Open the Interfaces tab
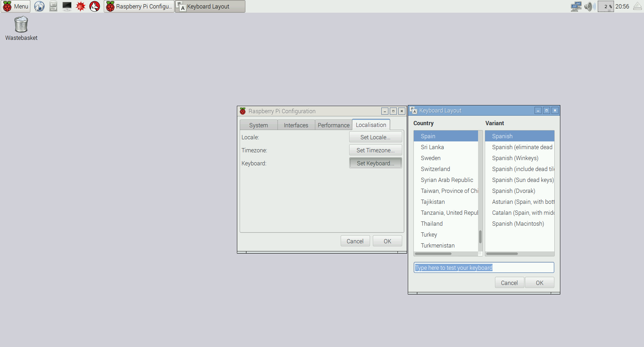This screenshot has height=347, width=644. point(296,125)
